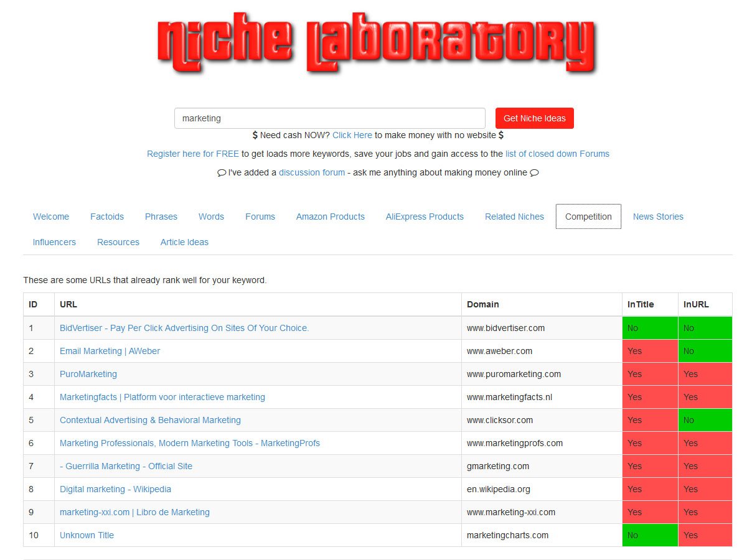752x560 pixels.
Task: Click the dollar icon before 'Need cash NOW?'
Action: (x=255, y=135)
